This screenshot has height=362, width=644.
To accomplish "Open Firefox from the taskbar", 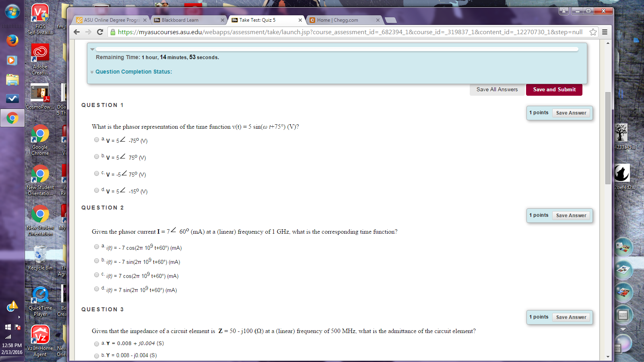I will pyautogui.click(x=12, y=41).
